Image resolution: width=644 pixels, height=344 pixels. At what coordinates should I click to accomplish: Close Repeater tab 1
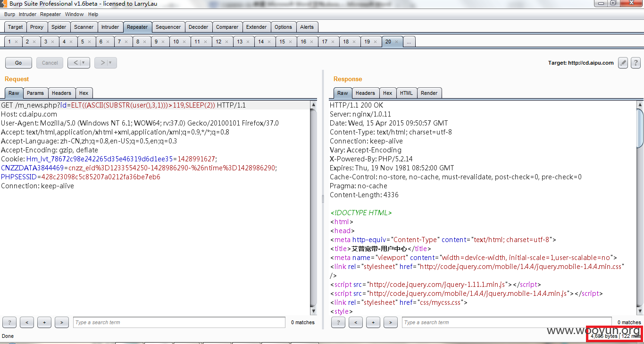click(16, 42)
